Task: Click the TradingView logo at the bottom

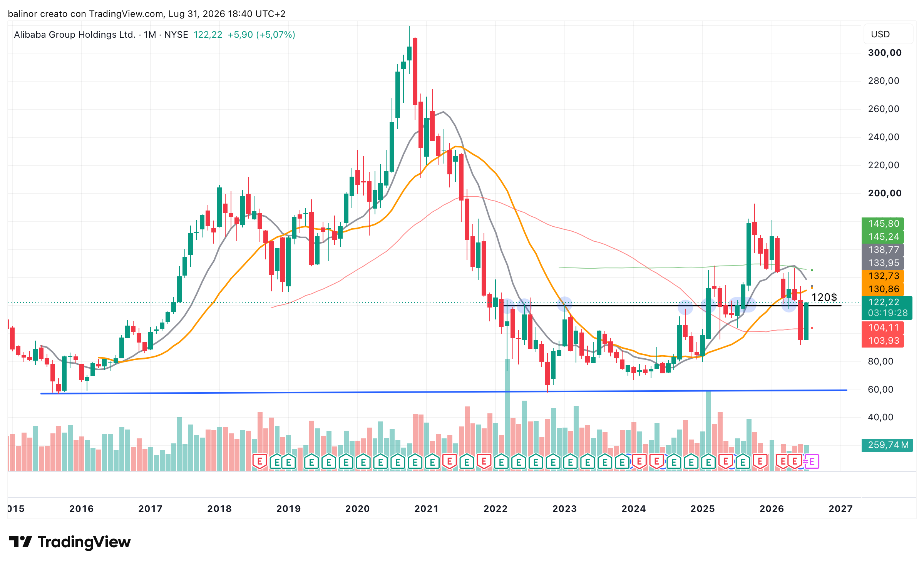Action: pos(70,542)
